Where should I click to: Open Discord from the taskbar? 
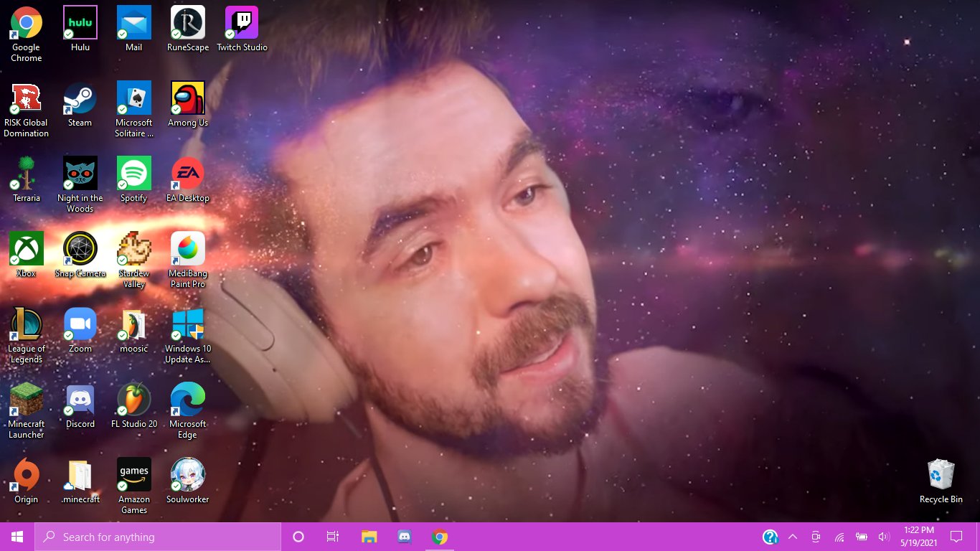point(404,536)
